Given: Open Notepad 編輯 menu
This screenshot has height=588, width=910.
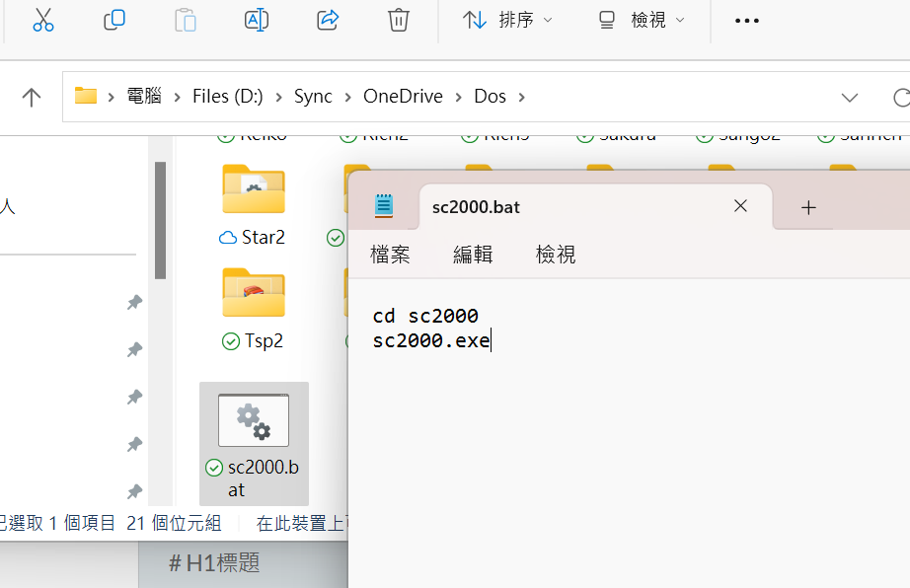Looking at the screenshot, I should point(473,255).
